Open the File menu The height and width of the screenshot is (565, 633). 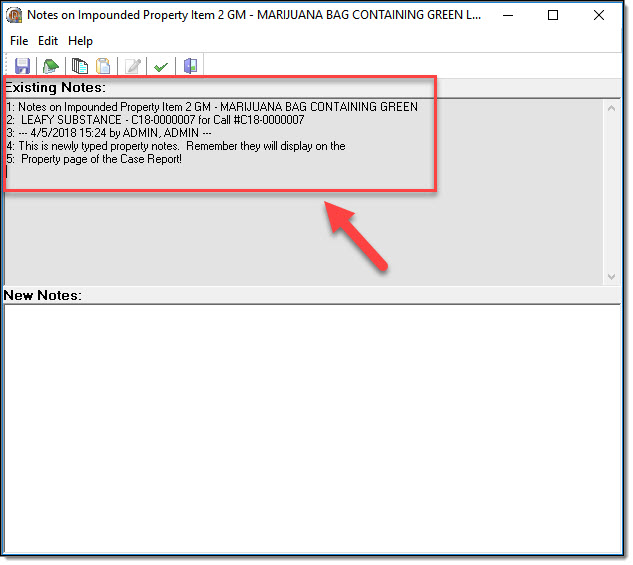19,41
